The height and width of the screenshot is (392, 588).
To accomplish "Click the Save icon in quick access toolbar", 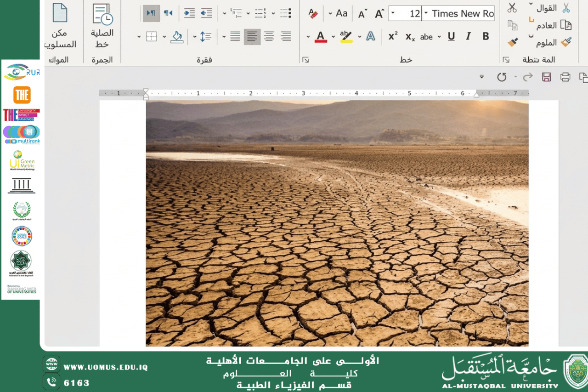I will (x=546, y=77).
